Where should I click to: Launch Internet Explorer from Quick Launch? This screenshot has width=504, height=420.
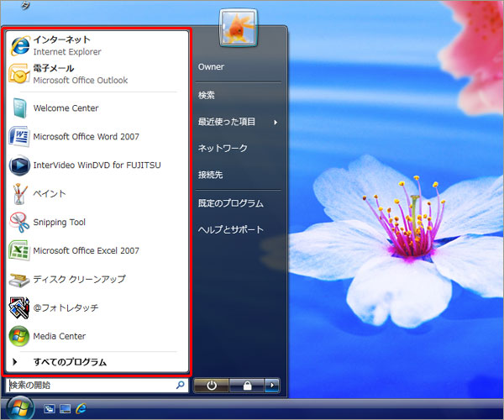(81, 408)
